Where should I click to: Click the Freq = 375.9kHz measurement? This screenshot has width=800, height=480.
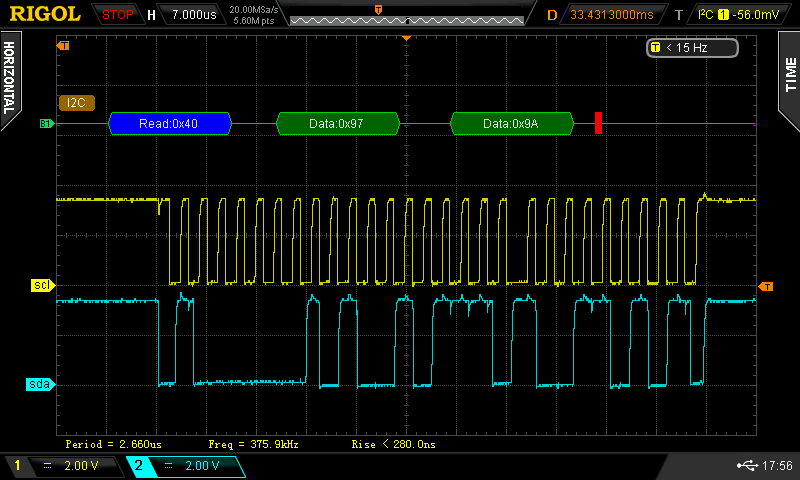pyautogui.click(x=254, y=444)
